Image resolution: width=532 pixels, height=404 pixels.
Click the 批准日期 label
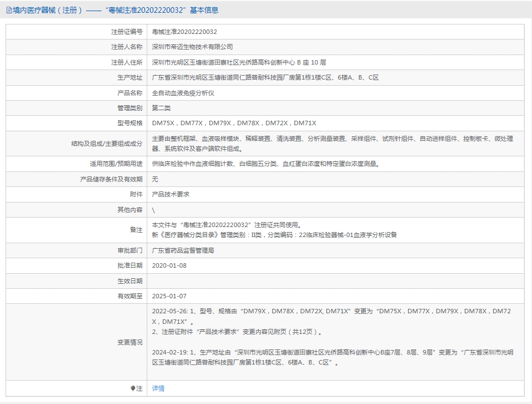point(130,265)
